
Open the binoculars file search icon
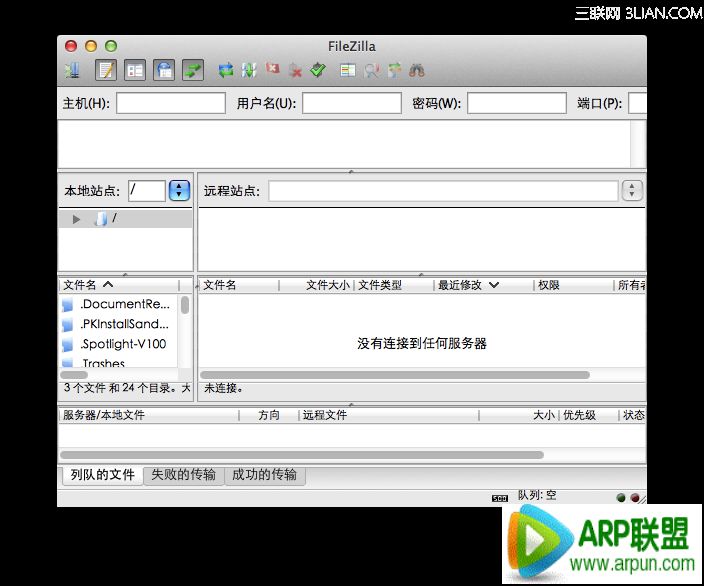417,70
